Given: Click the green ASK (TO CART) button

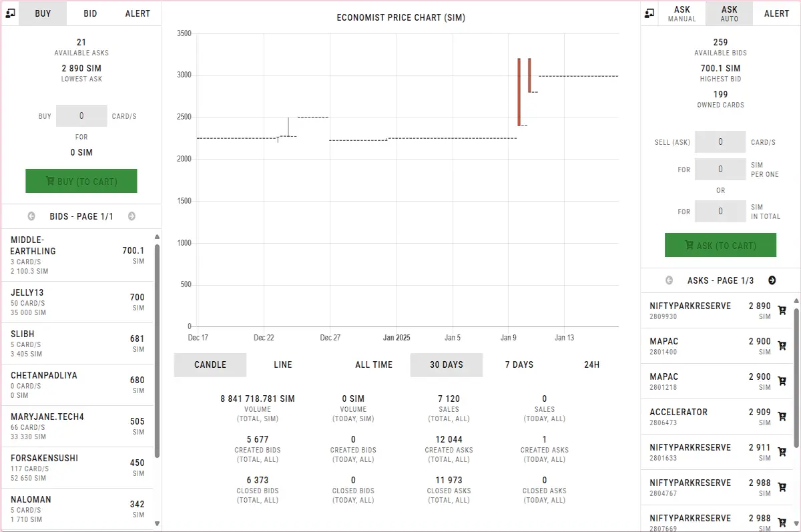Looking at the screenshot, I should (720, 245).
